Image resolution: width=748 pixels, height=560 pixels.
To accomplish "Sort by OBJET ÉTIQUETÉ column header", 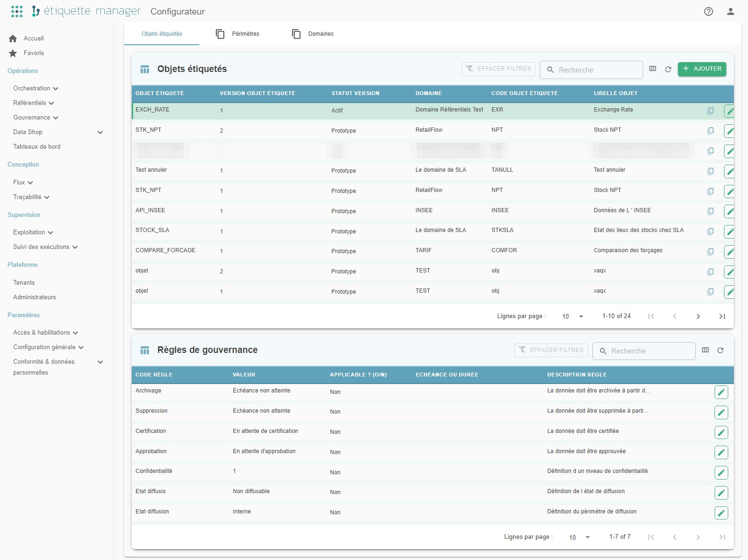I will [159, 93].
